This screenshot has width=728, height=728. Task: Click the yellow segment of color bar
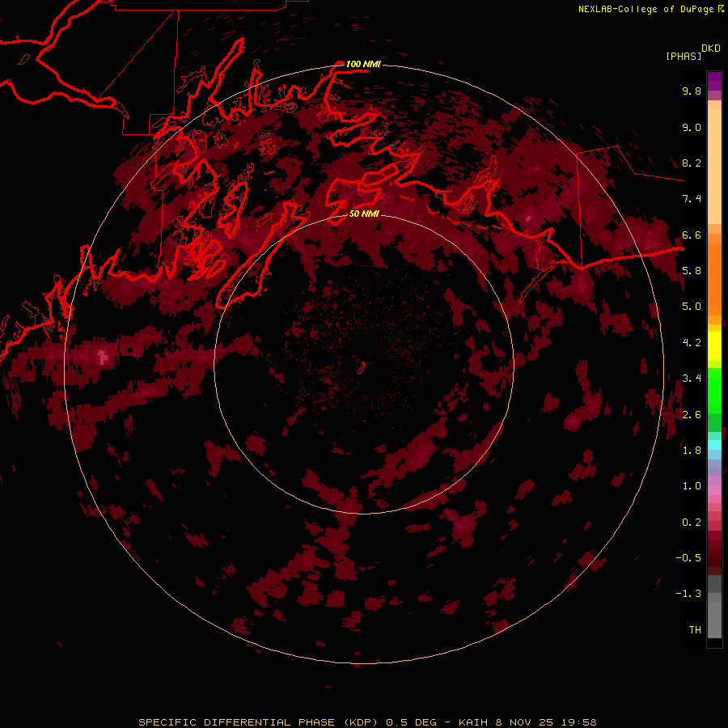click(x=714, y=346)
